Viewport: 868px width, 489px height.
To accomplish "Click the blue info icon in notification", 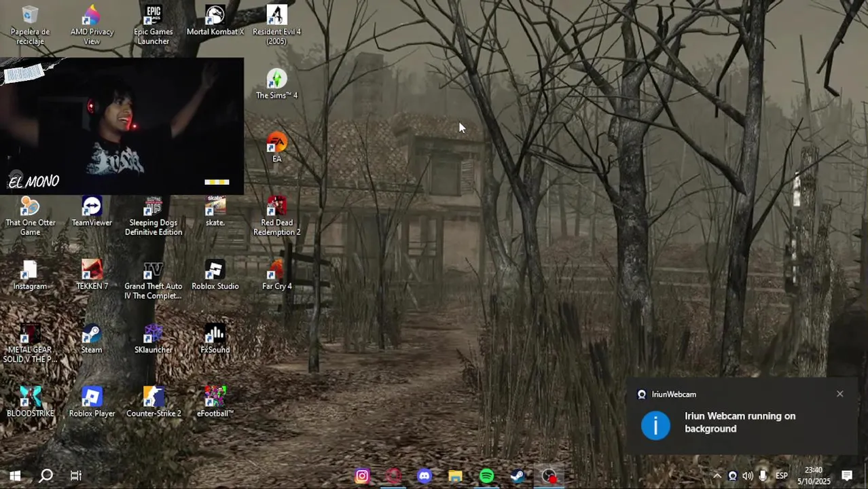I will click(655, 425).
